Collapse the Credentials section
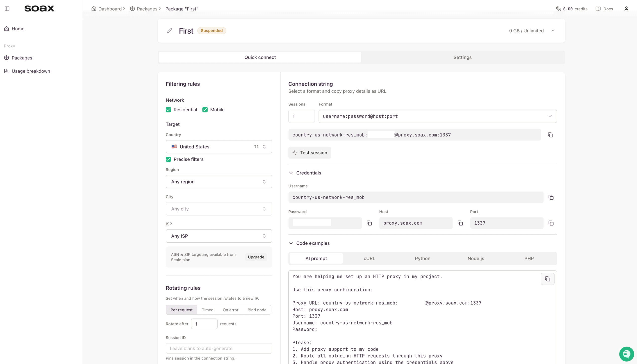Screen dimensions: 637x364 [x=305, y=173]
